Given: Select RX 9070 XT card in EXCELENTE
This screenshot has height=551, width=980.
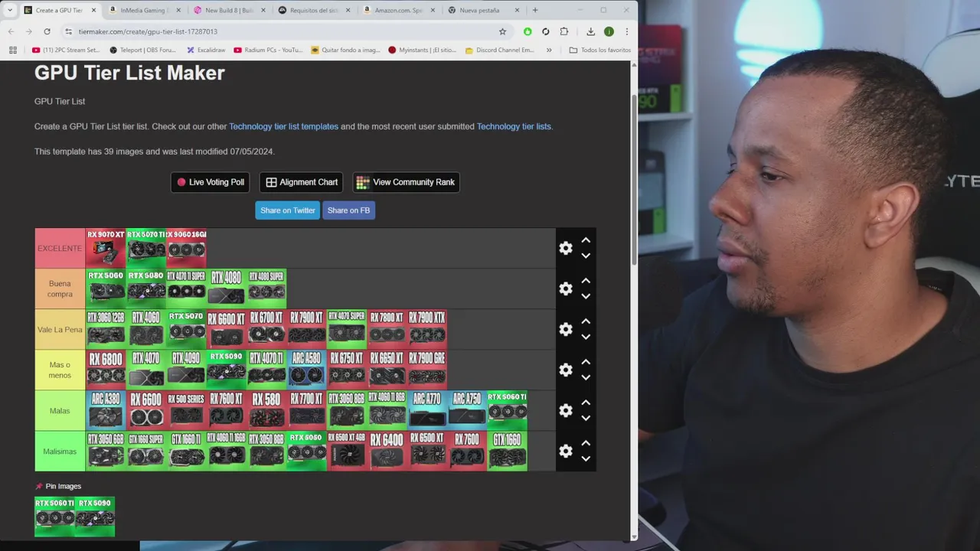Looking at the screenshot, I should tap(106, 248).
